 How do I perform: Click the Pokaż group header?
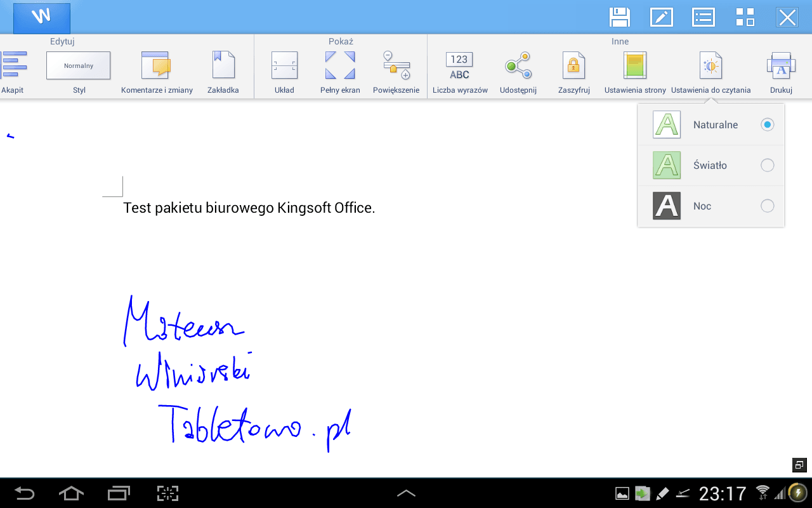[x=341, y=41]
